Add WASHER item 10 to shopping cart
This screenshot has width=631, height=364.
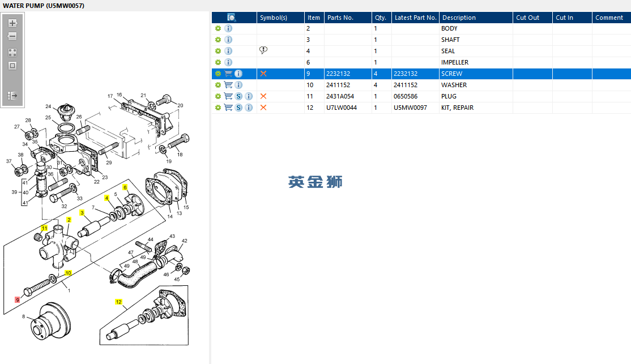pos(228,85)
